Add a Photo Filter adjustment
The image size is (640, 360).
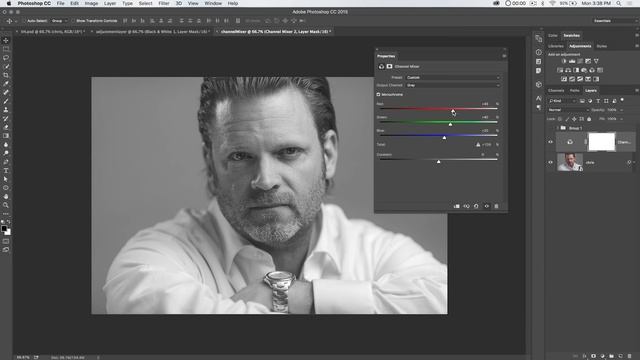pos(584,70)
